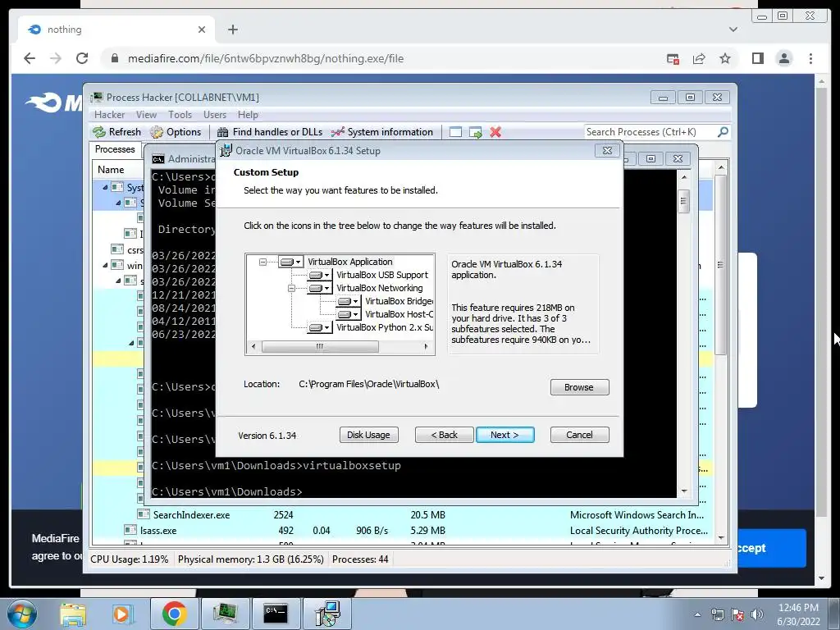Screen dimensions: 840x630
Task: Click Processes: 44 in the status bar
Action: (360, 559)
